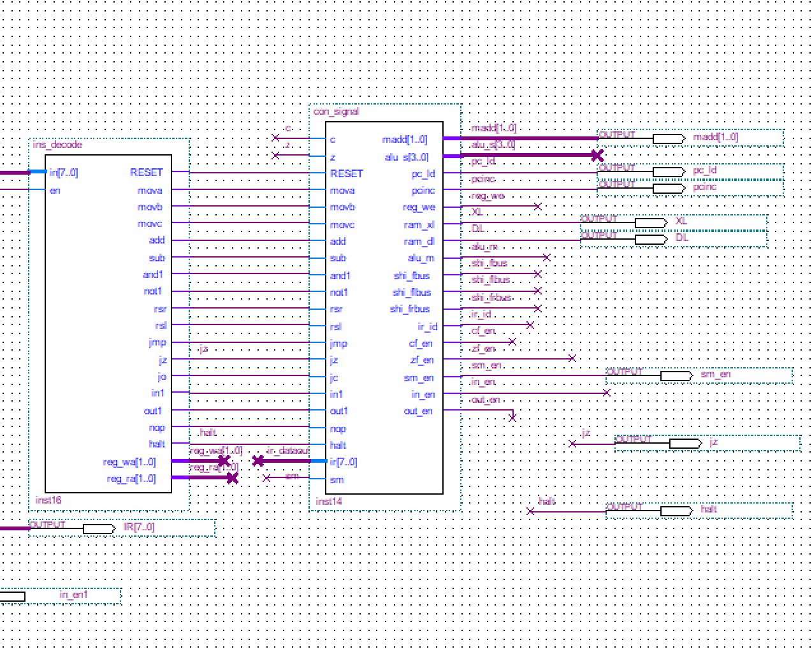This screenshot has height=654, width=812.
Task: Click the not1 input port of con_signal
Action: [339, 293]
